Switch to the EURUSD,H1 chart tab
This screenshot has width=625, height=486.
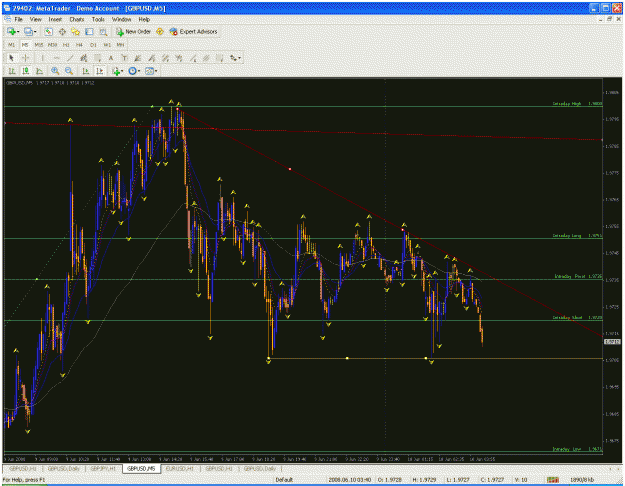(x=179, y=468)
